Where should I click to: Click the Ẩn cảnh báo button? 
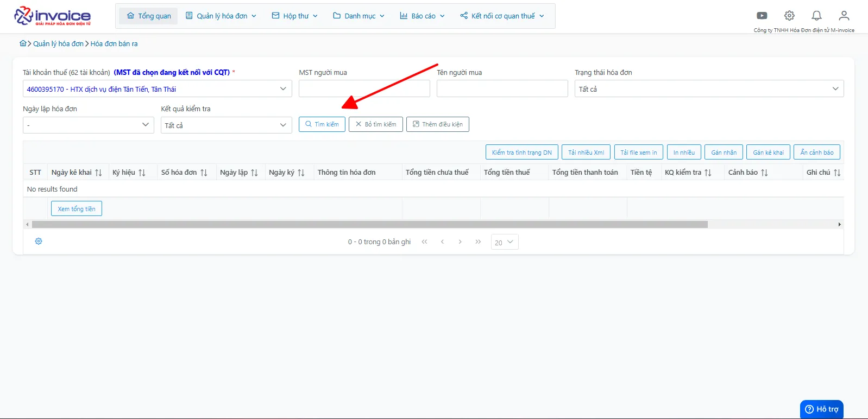tap(817, 153)
